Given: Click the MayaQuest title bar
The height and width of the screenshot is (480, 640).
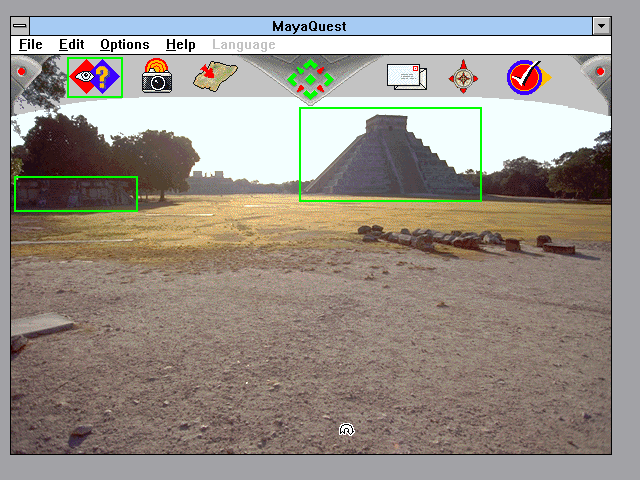Looking at the screenshot, I should (x=311, y=26).
